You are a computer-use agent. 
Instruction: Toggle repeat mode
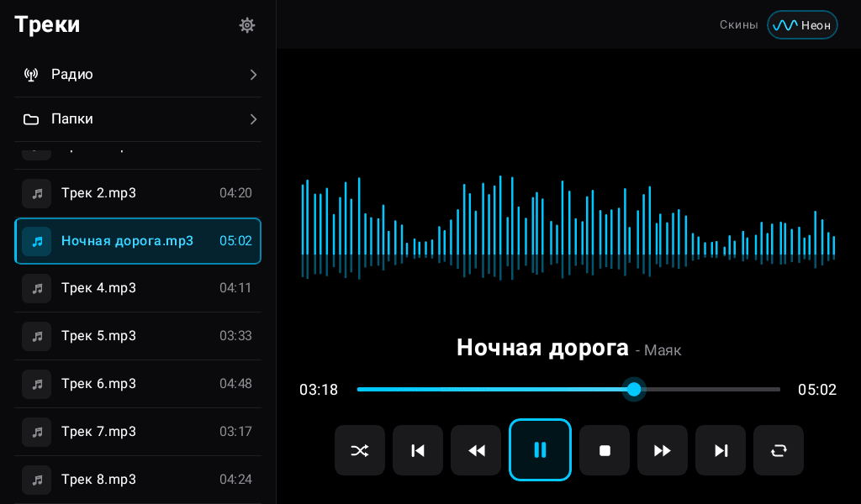click(779, 450)
